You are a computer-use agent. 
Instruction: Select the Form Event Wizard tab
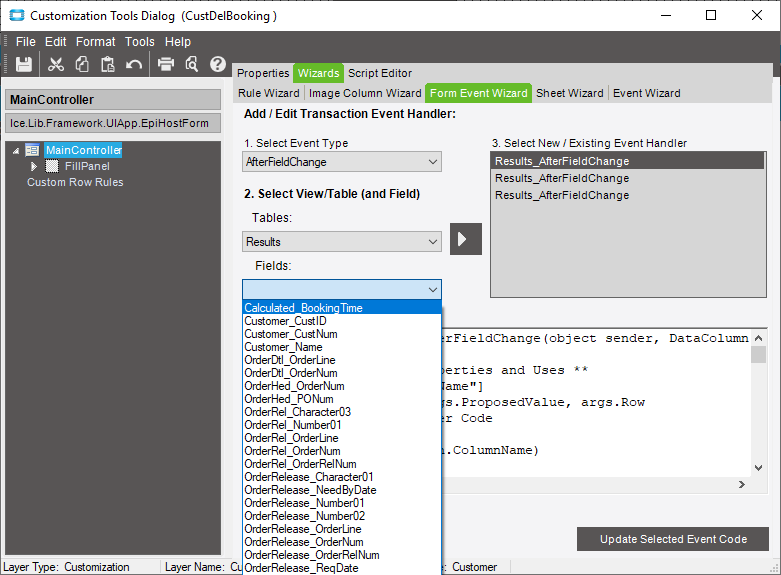point(478,93)
